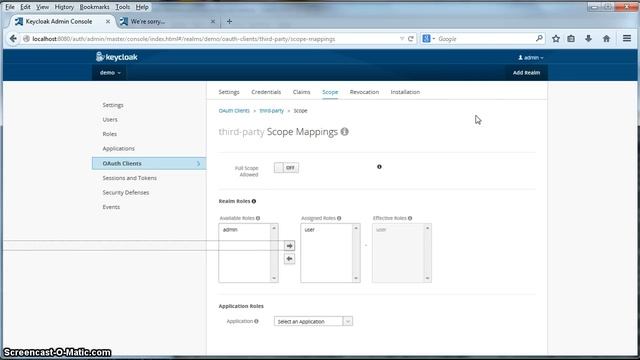640x360 pixels.
Task: Click Effective Roles list scroll down arrow
Action: (x=427, y=278)
